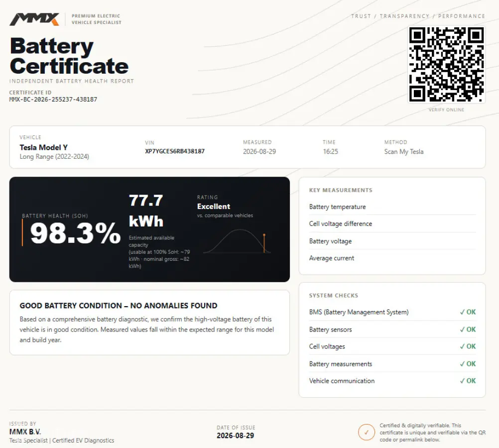Click Long Range (2022-2024) variant text
This screenshot has width=499, height=448.
pos(54,156)
